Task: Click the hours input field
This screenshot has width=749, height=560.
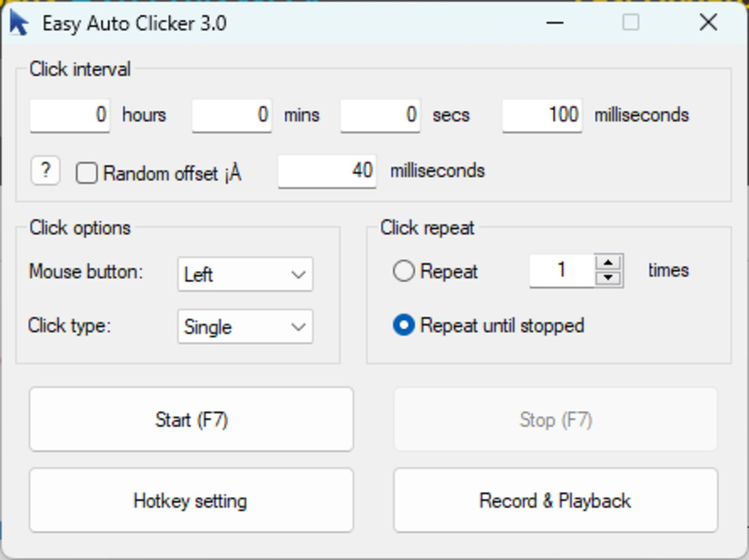Action: pos(70,115)
